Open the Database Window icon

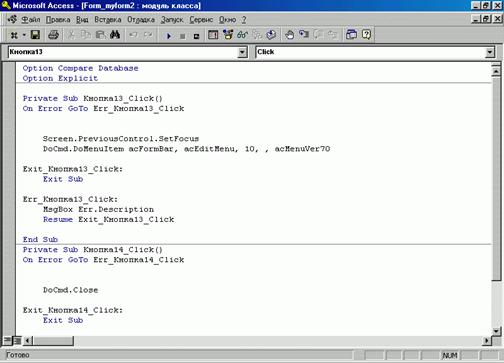tap(351, 35)
